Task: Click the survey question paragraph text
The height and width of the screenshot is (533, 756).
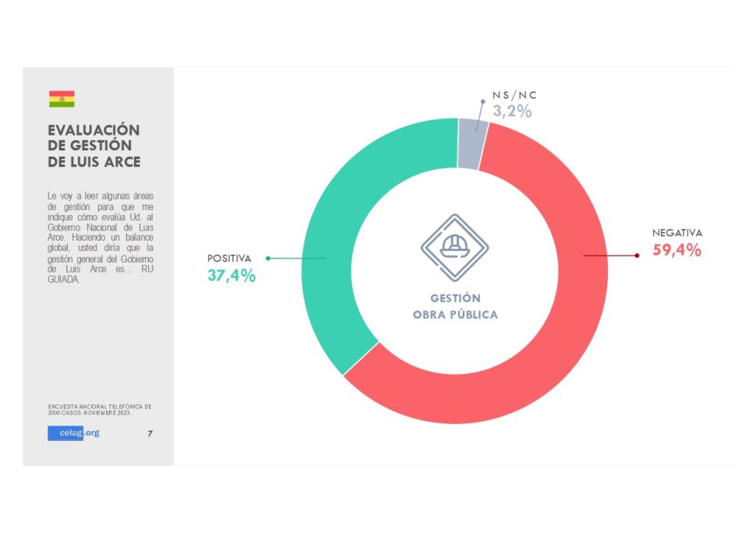Action: [101, 238]
